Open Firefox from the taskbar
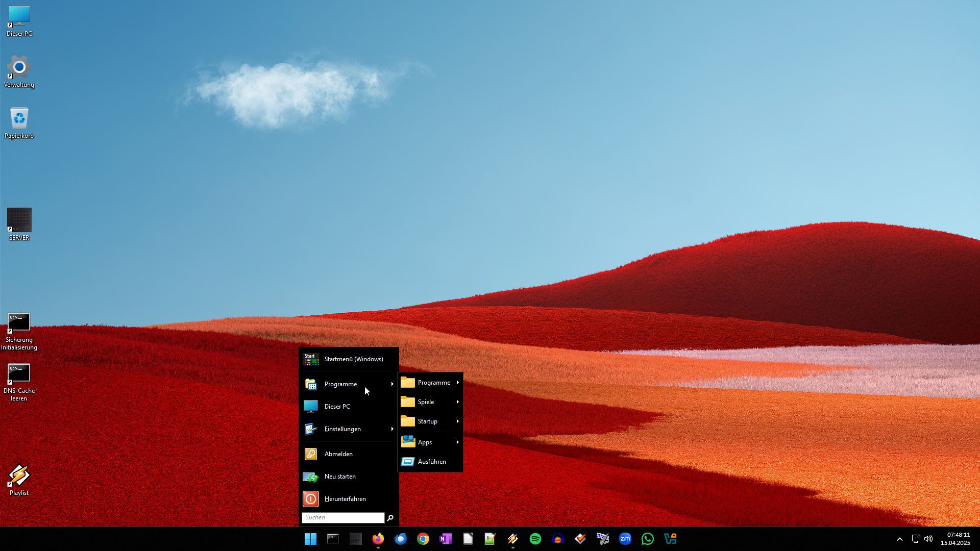Viewport: 980px width, 551px height. click(x=378, y=539)
